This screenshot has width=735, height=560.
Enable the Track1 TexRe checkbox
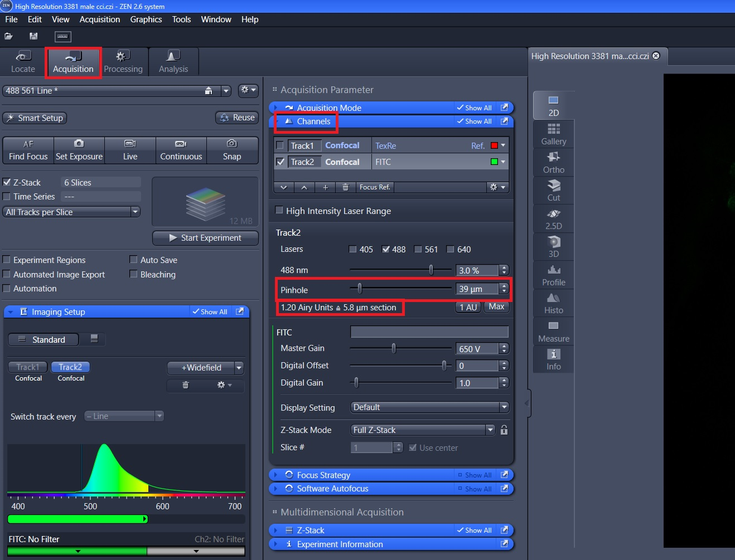280,145
